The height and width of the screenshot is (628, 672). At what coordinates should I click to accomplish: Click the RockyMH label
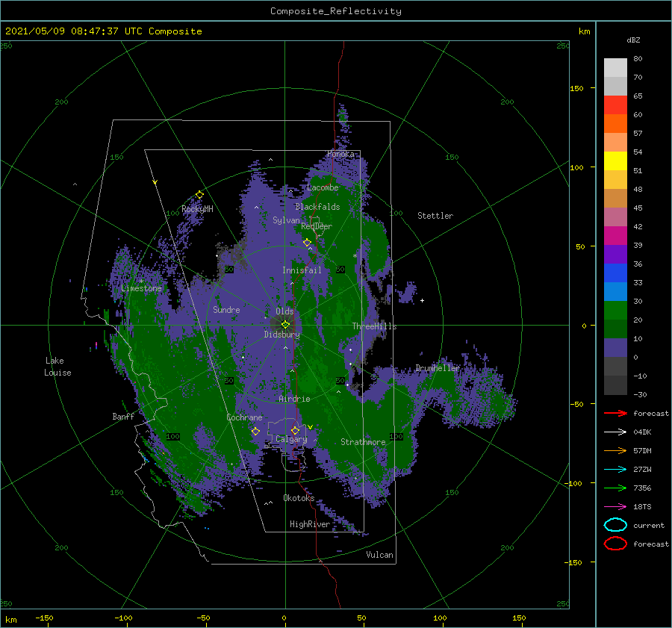(197, 209)
